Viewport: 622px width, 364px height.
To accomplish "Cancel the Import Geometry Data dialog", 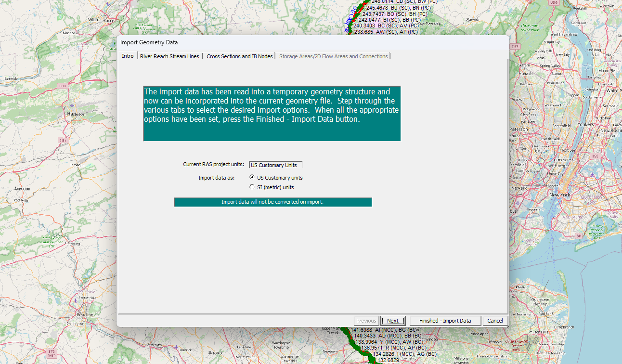I will click(495, 321).
